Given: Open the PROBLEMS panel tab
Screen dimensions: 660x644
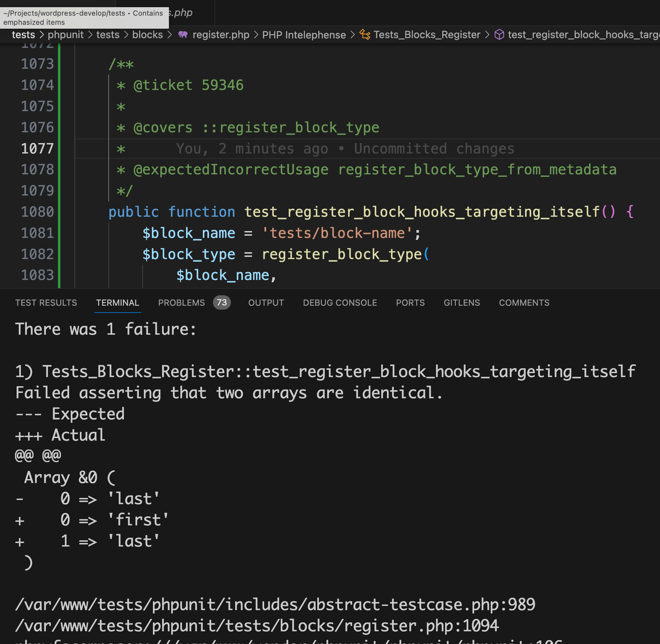Looking at the screenshot, I should 181,303.
